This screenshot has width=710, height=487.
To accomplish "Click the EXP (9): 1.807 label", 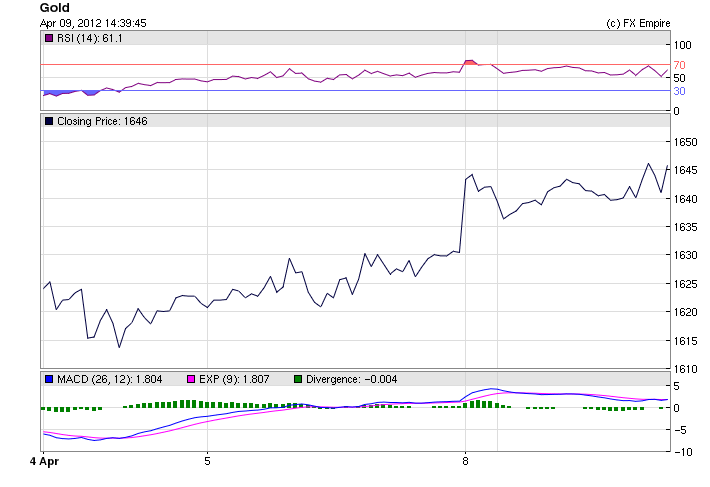I will pos(234,379).
